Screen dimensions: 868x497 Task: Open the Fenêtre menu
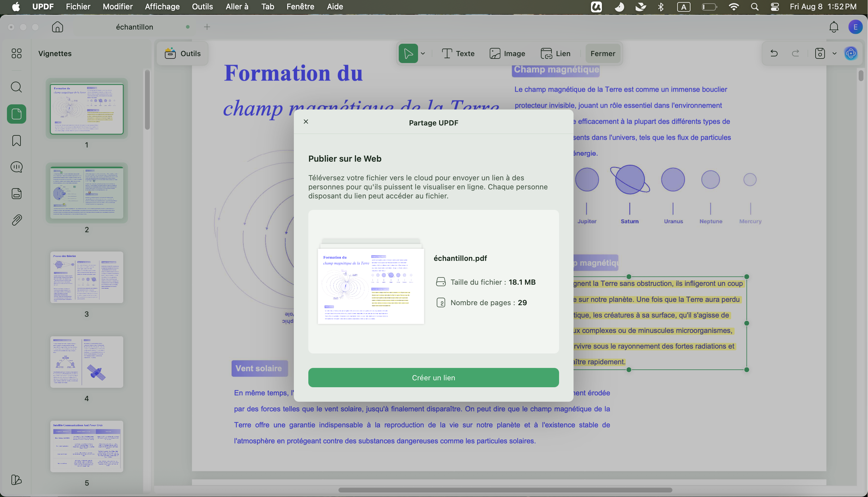[x=300, y=7]
